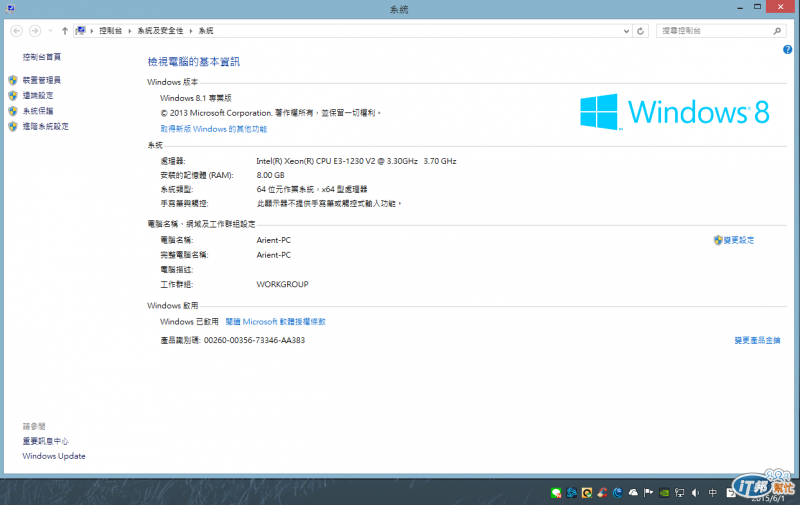This screenshot has width=800, height=505.
Task: Click 變更設定 next to computer name
Action: point(739,240)
